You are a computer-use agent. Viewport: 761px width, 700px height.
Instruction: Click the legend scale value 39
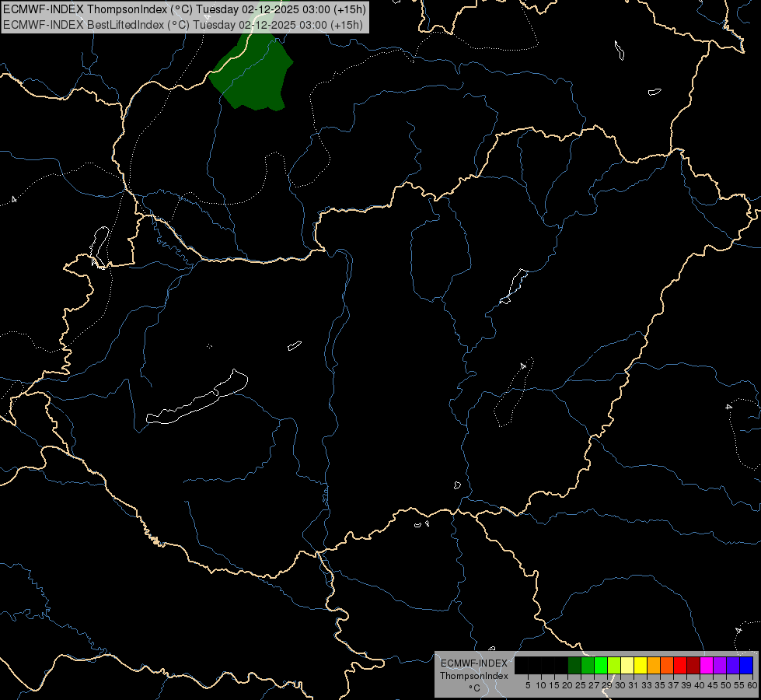pos(686,685)
